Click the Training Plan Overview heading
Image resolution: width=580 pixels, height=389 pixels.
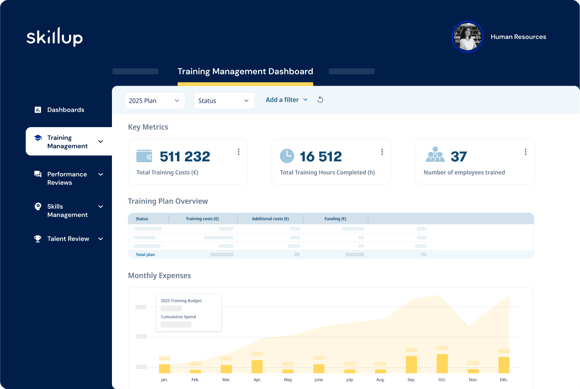pos(168,201)
